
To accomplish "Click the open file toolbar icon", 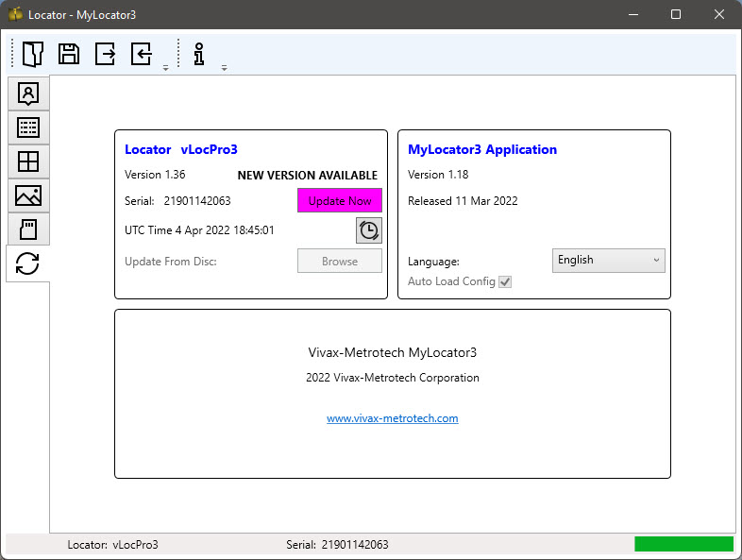I will [x=33, y=54].
